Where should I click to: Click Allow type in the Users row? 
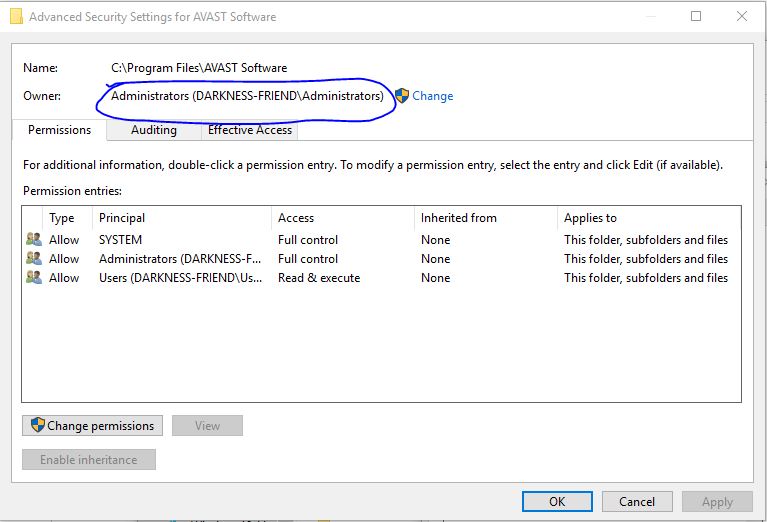click(x=64, y=278)
